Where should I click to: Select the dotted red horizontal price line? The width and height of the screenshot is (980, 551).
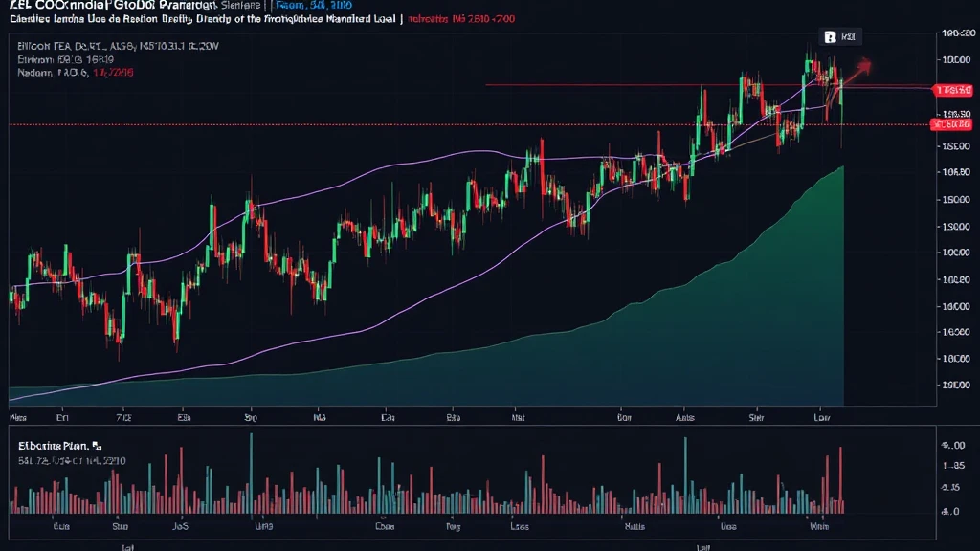(x=287, y=124)
